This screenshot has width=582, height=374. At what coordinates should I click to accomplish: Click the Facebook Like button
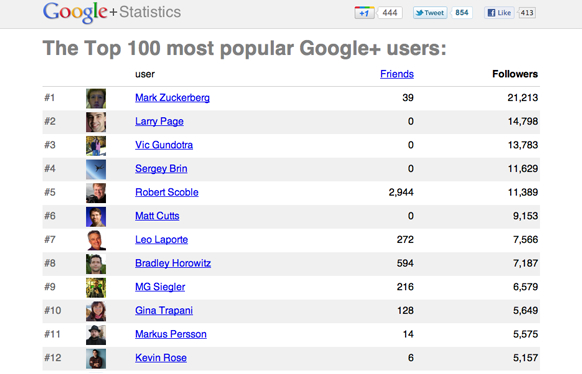coord(499,13)
